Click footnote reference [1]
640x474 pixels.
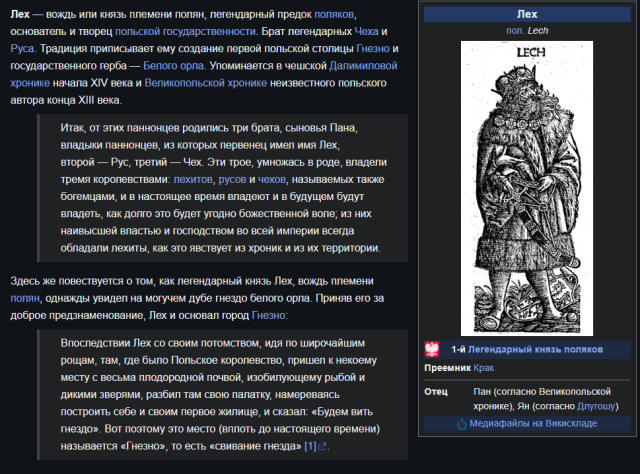pyautogui.click(x=310, y=446)
